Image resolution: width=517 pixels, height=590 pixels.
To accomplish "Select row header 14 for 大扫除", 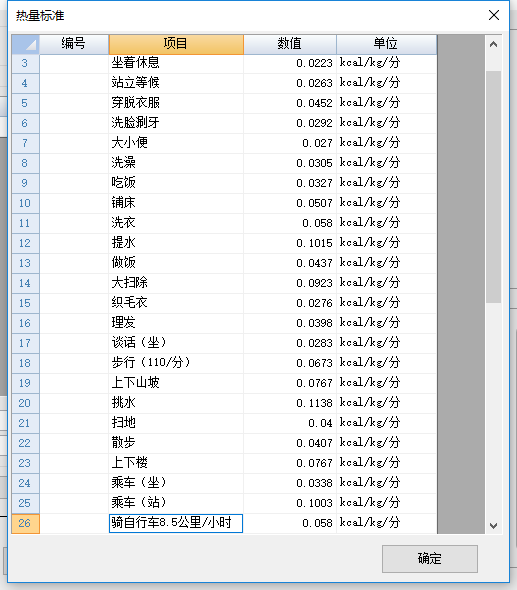I will point(25,283).
